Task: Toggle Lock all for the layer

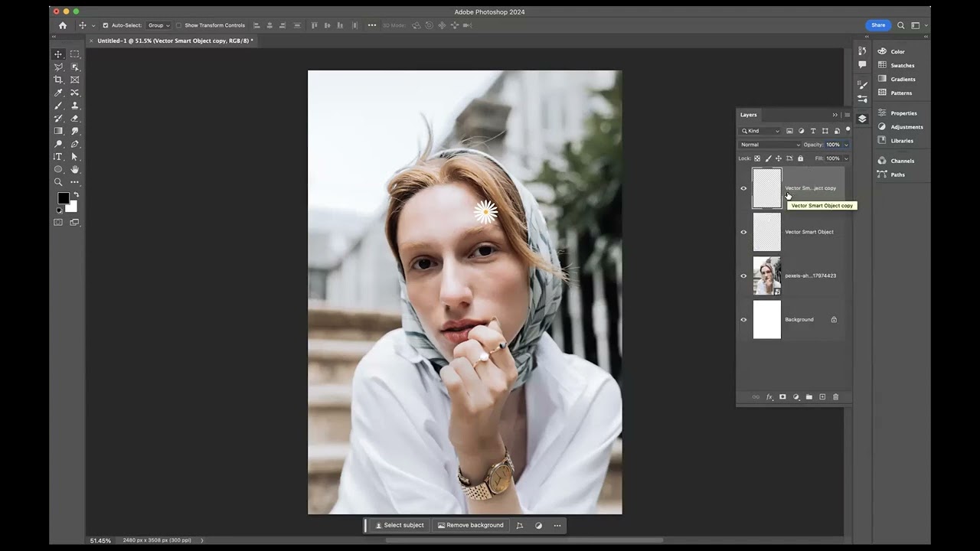Action: 800,158
